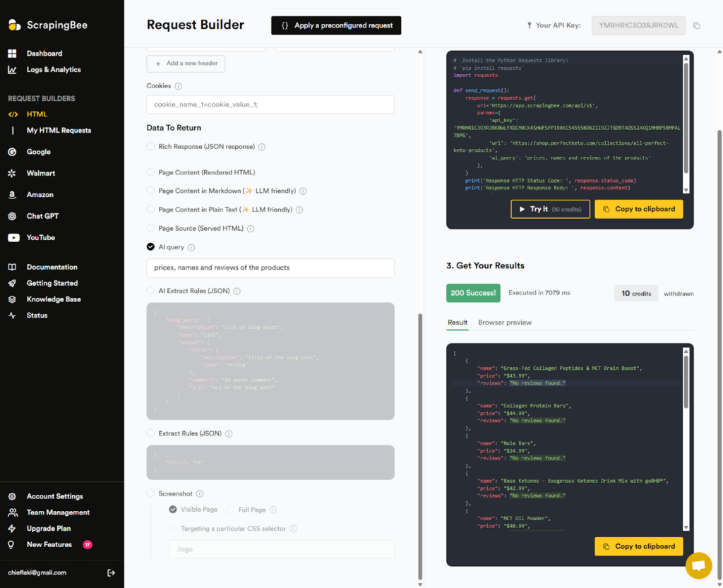Open My HTML Requests submenu item
The image size is (723, 588).
click(59, 131)
